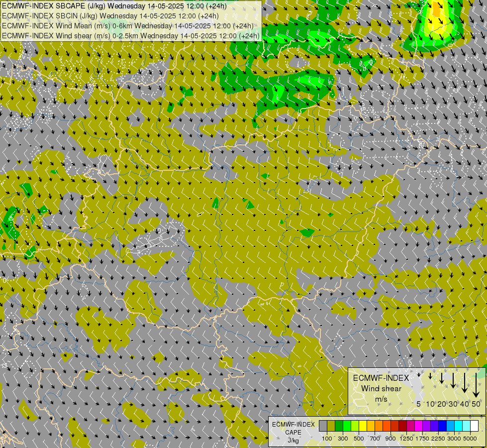487x448 pixels.
Task: Click the SBCAPE title line
Action: (114, 6)
